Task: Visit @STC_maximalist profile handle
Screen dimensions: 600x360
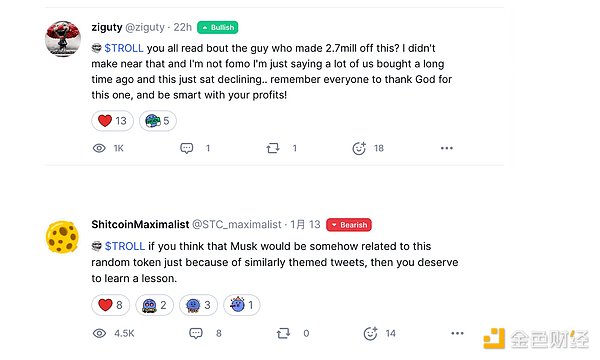Action: coord(236,225)
